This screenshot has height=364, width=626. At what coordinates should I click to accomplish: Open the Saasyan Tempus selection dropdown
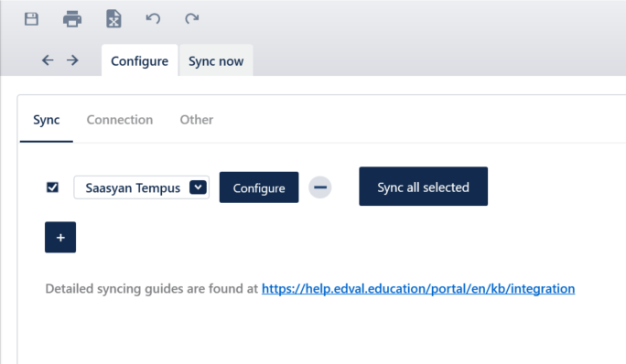click(141, 187)
